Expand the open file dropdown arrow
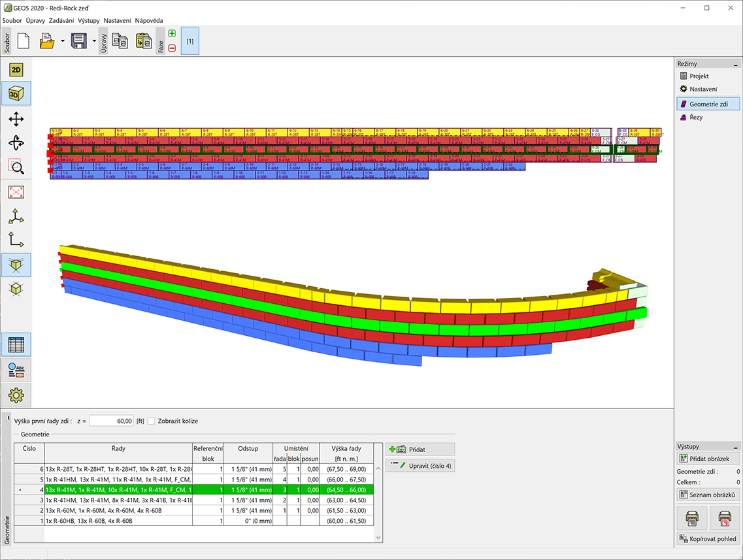This screenshot has width=743, height=560. point(63,41)
